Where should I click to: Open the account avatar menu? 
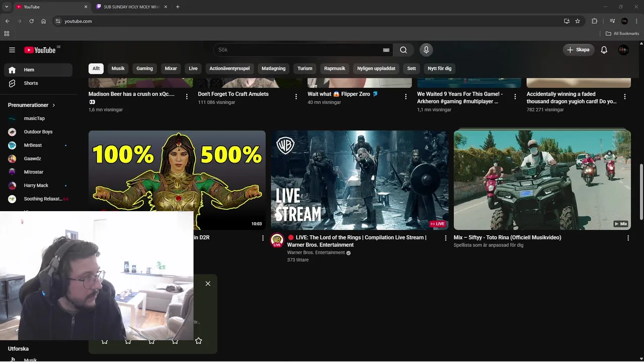click(623, 50)
